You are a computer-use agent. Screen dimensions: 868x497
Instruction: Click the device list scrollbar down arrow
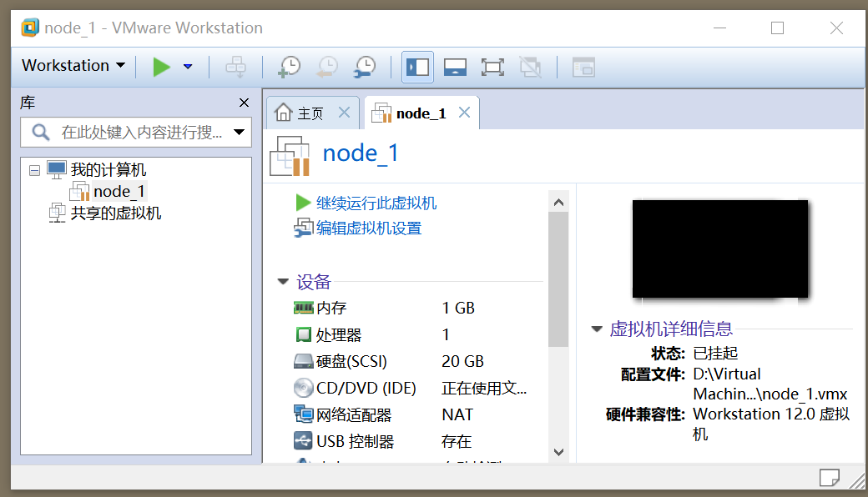pyautogui.click(x=558, y=452)
